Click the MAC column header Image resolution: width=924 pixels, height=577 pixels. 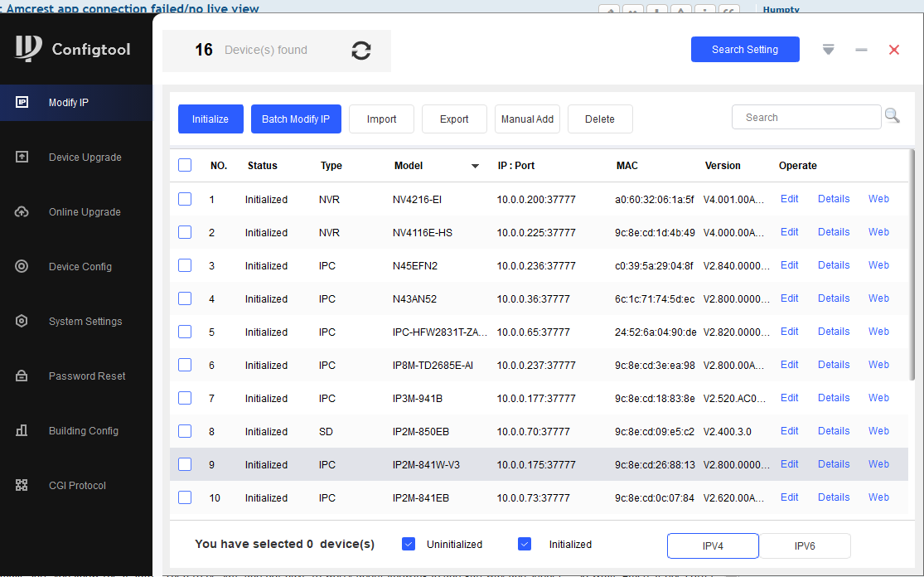[627, 166]
